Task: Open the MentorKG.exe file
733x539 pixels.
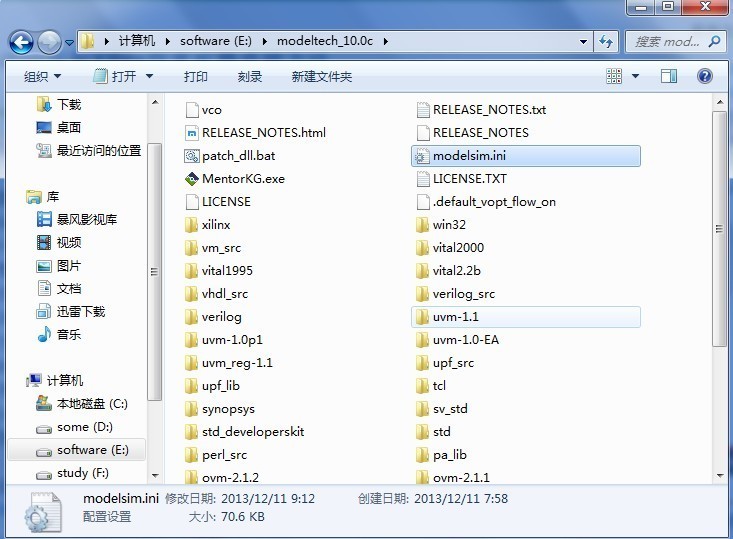Action: (x=243, y=179)
